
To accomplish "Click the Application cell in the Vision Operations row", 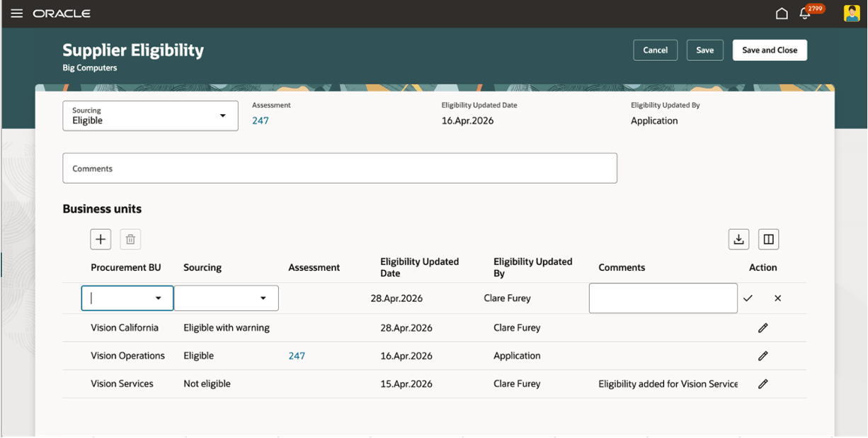I will pos(517,356).
